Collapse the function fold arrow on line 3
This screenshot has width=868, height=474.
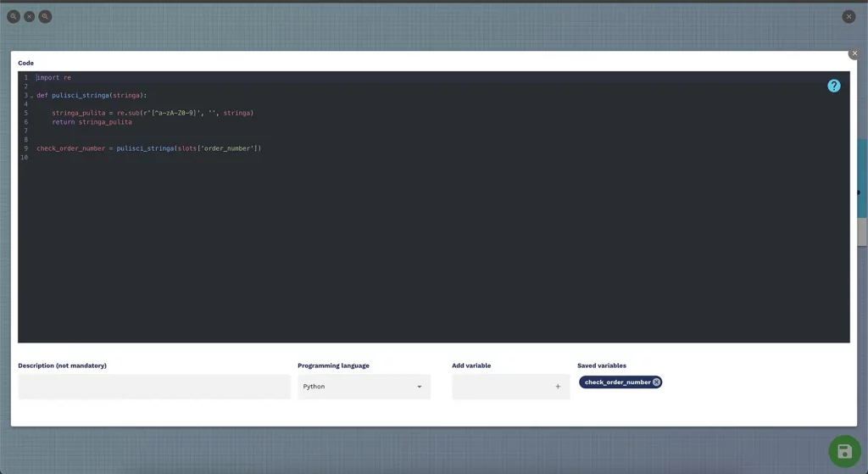(x=31, y=97)
